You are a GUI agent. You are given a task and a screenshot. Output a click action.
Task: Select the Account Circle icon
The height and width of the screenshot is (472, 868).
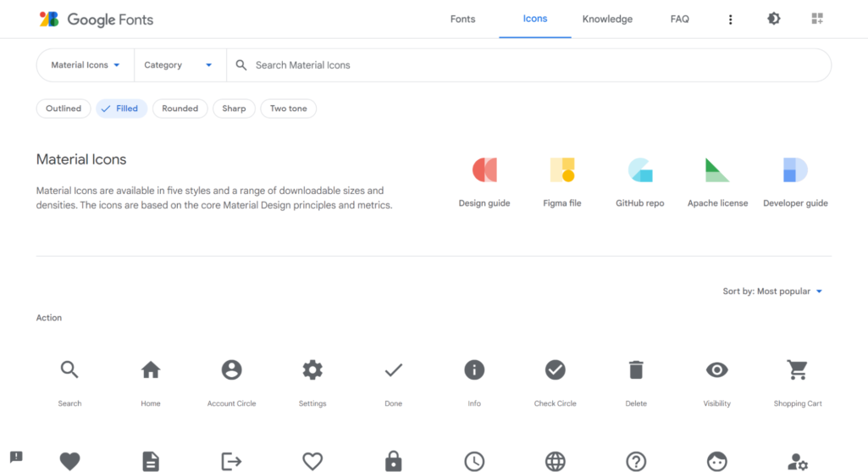pos(231,370)
